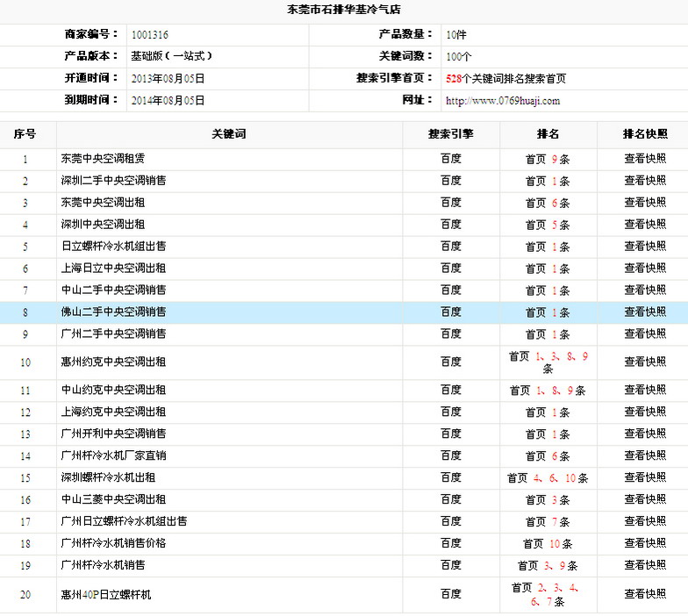
Task: View snapshot for 广州开利中央空调销售
Action: click(x=645, y=433)
